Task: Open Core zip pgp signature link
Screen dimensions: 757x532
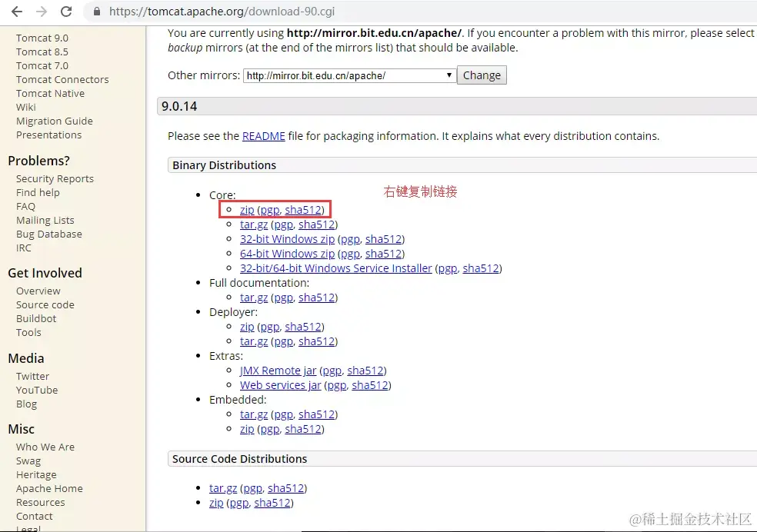Action: [270, 210]
